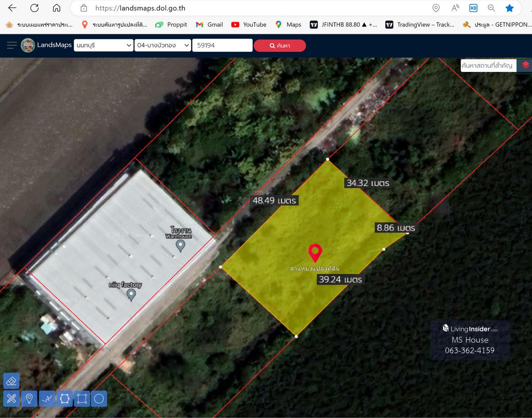Pick the polygon drawing tool
Image resolution: width=532 pixels, height=418 pixels.
[64, 399]
